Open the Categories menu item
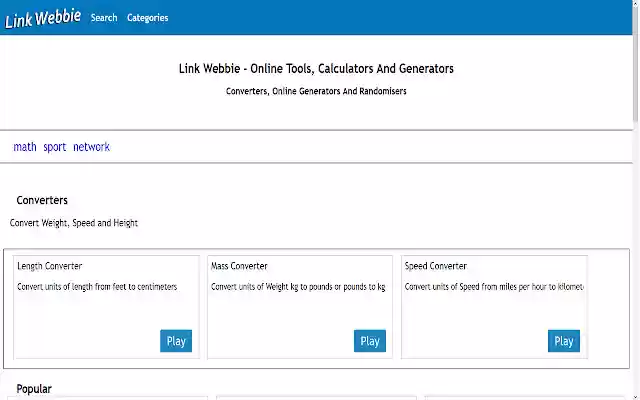This screenshot has height=400, width=640. [x=147, y=18]
